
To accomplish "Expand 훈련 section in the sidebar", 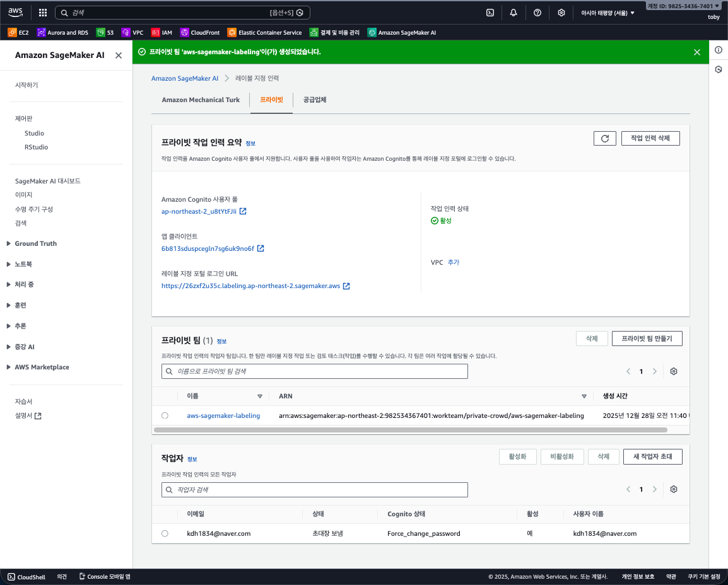I will click(16, 305).
